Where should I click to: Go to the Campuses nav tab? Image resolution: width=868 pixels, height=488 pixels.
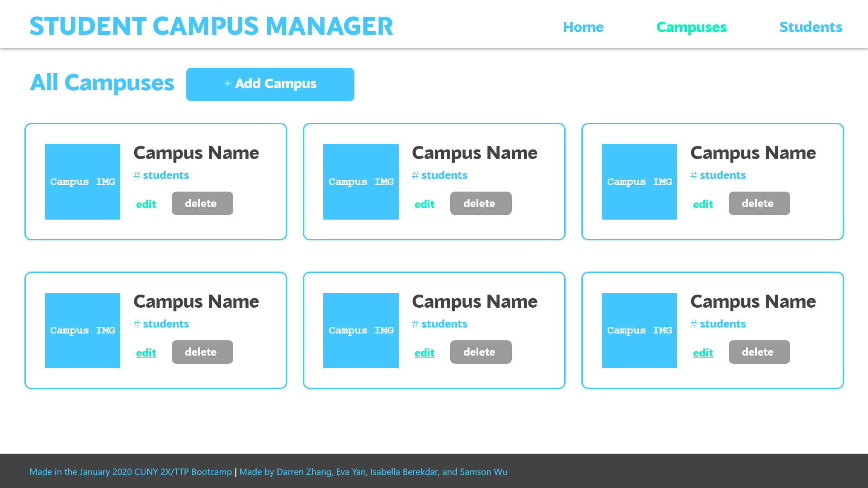click(x=691, y=27)
